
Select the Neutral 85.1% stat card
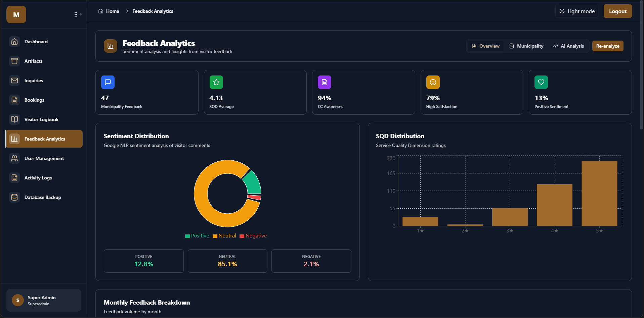coord(227,261)
